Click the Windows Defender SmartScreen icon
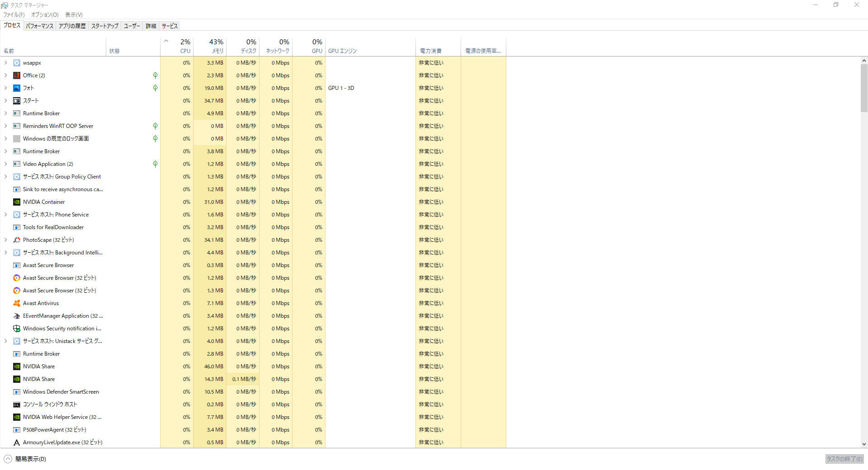 17,392
